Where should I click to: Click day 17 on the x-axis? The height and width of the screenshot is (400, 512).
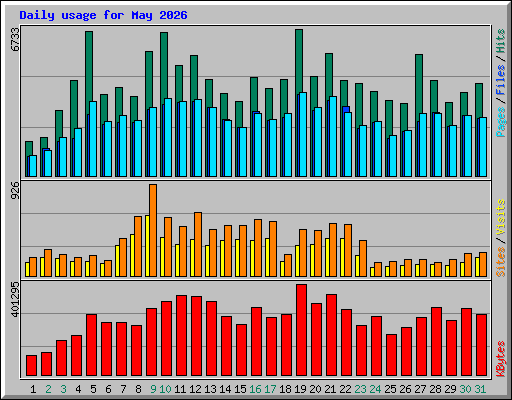(270, 389)
